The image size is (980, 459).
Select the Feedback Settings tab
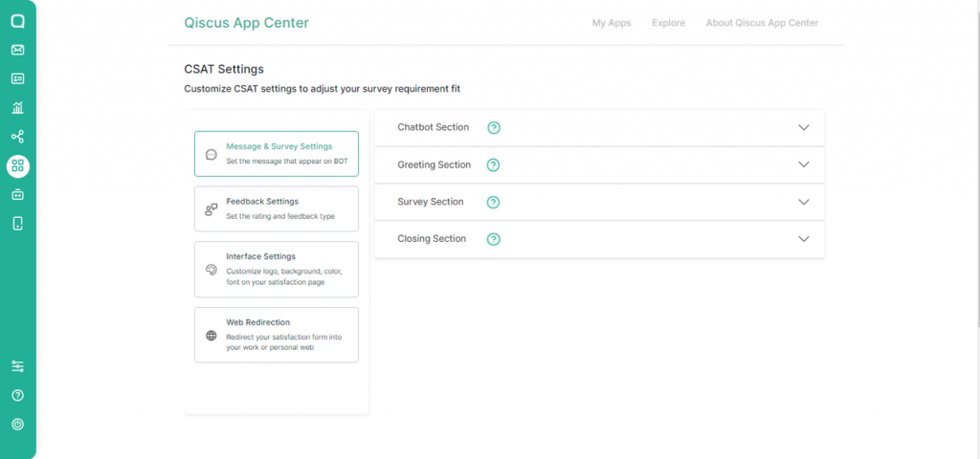[x=276, y=208]
